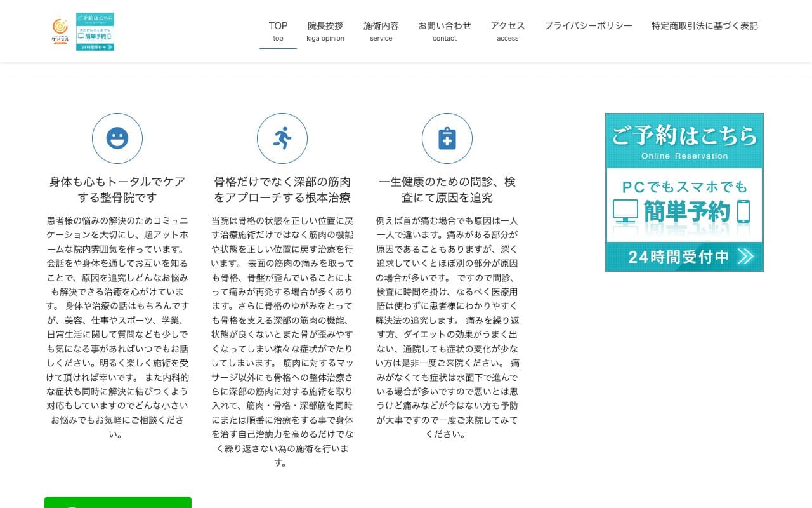The width and height of the screenshot is (812, 508).
Task: Click the 簡単予約 banner in the header
Action: pos(95,31)
